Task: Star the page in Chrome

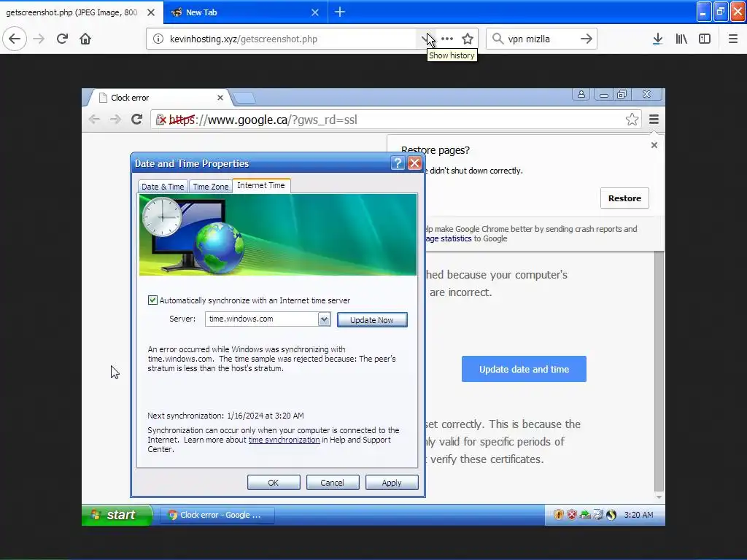Action: 632,119
